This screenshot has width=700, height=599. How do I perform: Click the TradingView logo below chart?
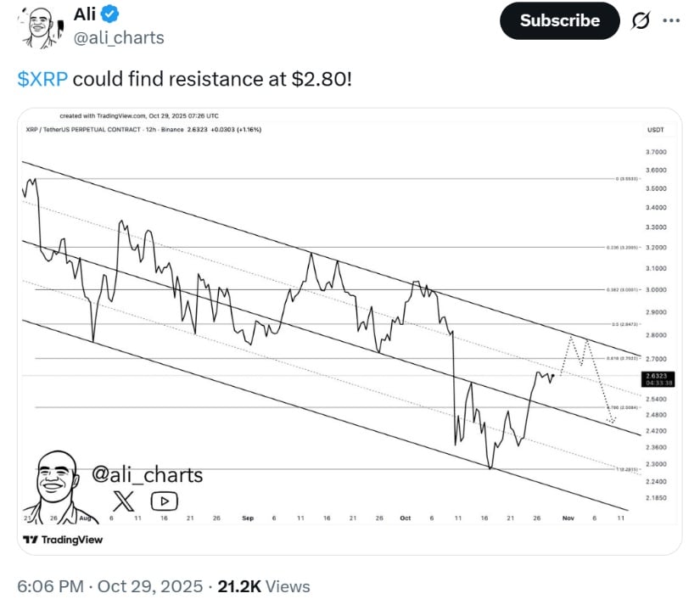[x=62, y=540]
